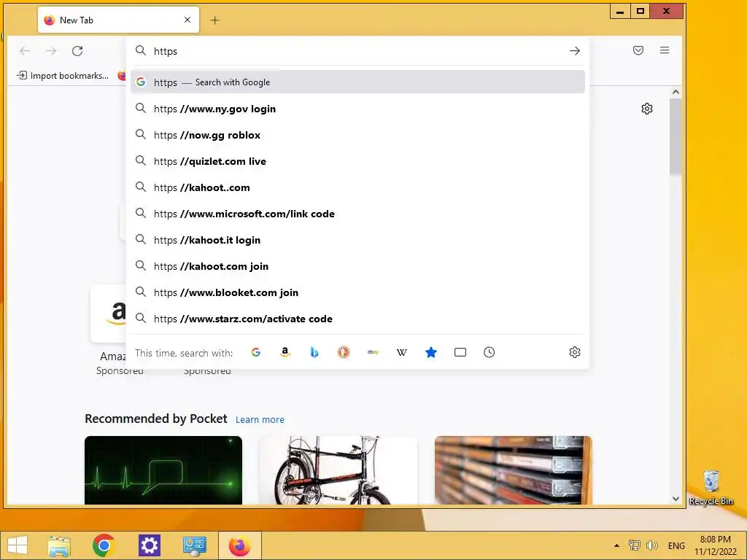
Task: Open the Firefox hamburger application menu
Action: pyautogui.click(x=665, y=50)
